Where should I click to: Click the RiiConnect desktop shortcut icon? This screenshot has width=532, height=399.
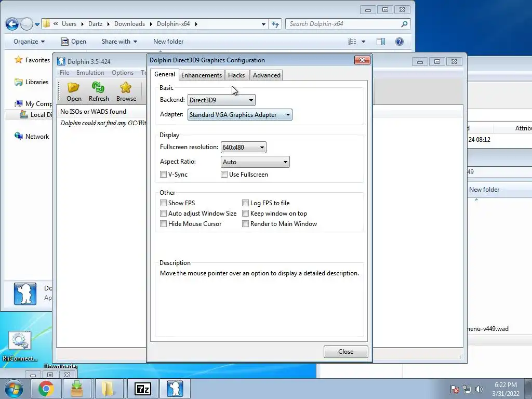point(20,340)
